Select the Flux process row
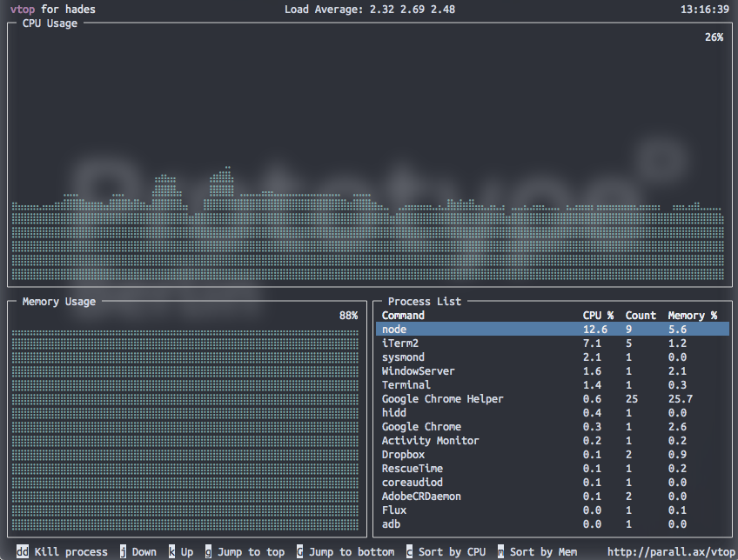 553,510
